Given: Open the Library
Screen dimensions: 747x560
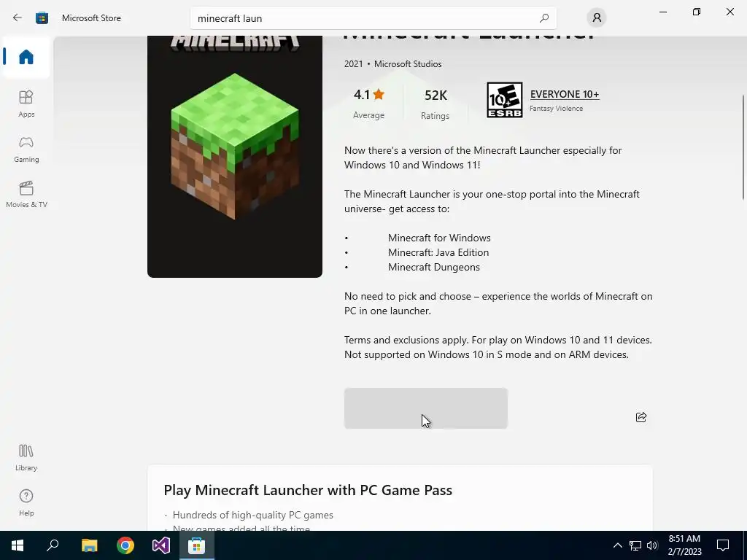Looking at the screenshot, I should pyautogui.click(x=26, y=457).
